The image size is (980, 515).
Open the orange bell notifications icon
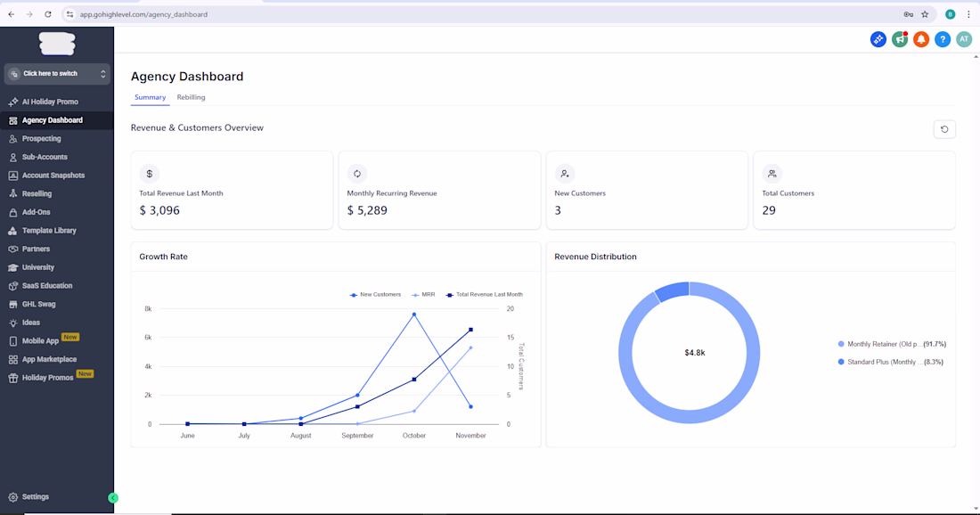[x=921, y=39]
